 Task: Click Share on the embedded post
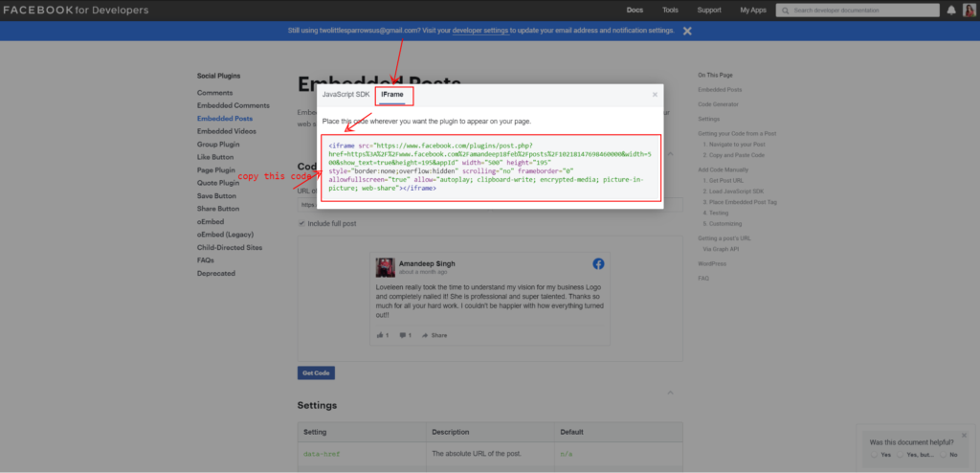(434, 335)
